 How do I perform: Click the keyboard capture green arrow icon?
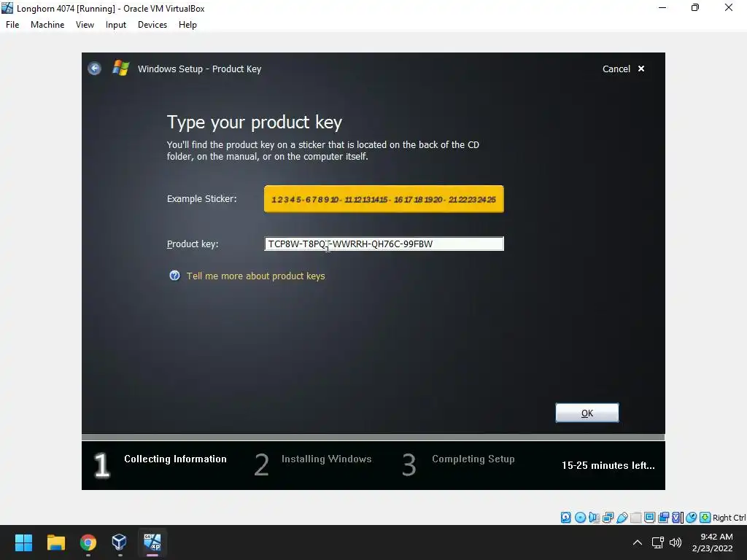pyautogui.click(x=705, y=518)
